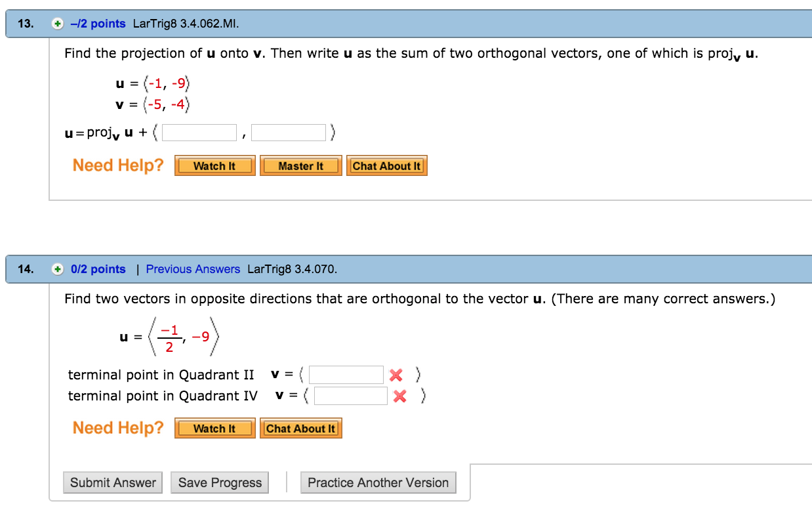The height and width of the screenshot is (516, 812).
Task: Click the Quadrant II vector input field
Action: pos(347,374)
